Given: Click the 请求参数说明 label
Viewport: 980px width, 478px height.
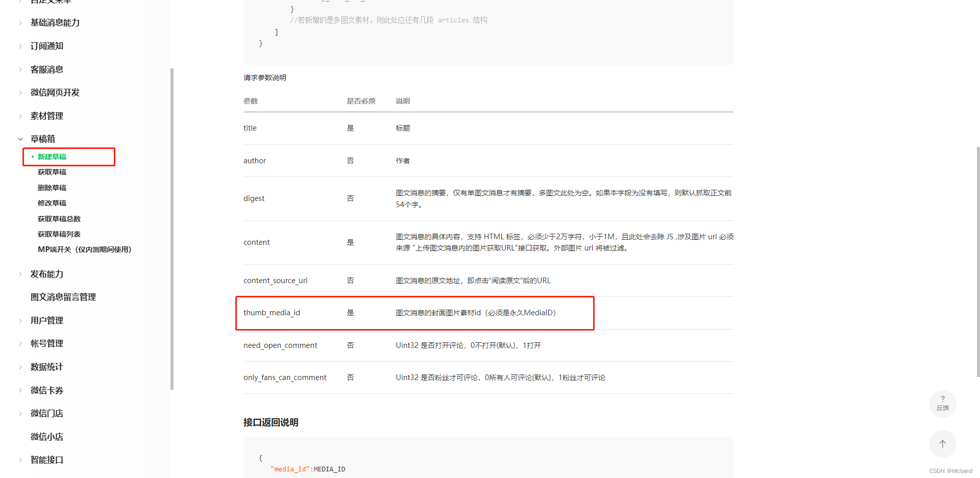Looking at the screenshot, I should click(x=265, y=78).
